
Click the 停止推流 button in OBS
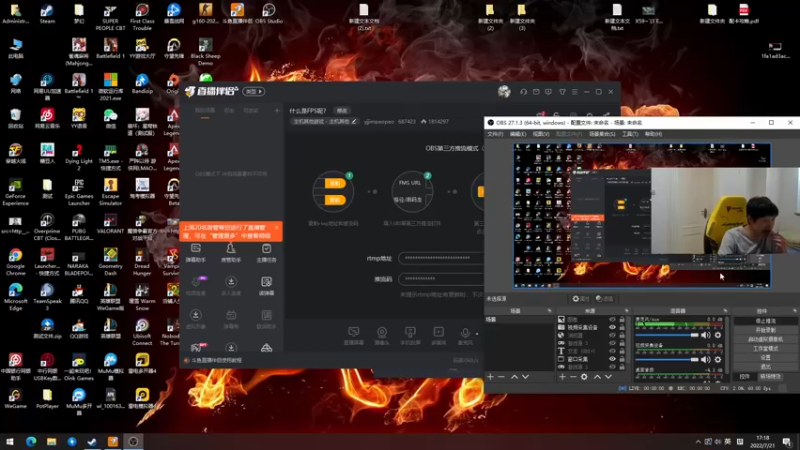coord(765,321)
